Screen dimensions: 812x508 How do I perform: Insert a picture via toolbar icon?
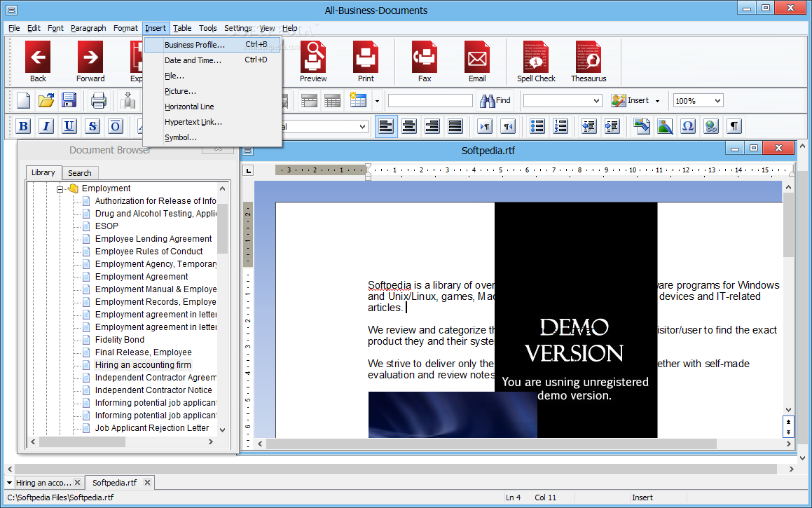point(665,126)
